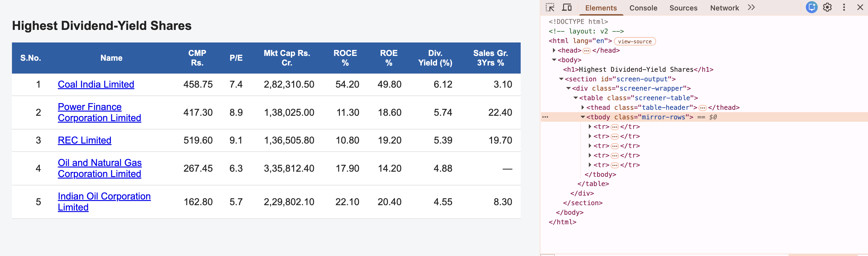Select the layout v2 comment line
This screenshot has width=868, height=256.
[586, 31]
